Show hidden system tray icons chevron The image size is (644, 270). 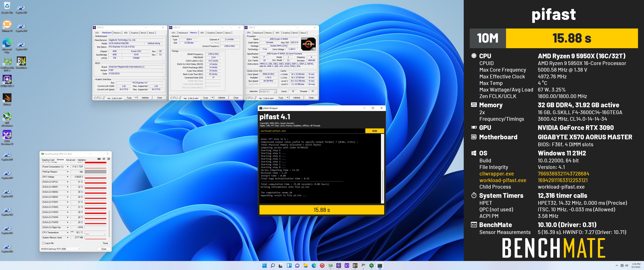[617, 265]
